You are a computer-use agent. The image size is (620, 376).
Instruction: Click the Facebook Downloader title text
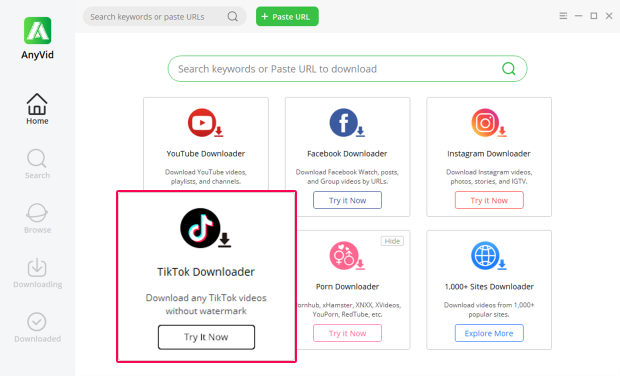coord(347,154)
